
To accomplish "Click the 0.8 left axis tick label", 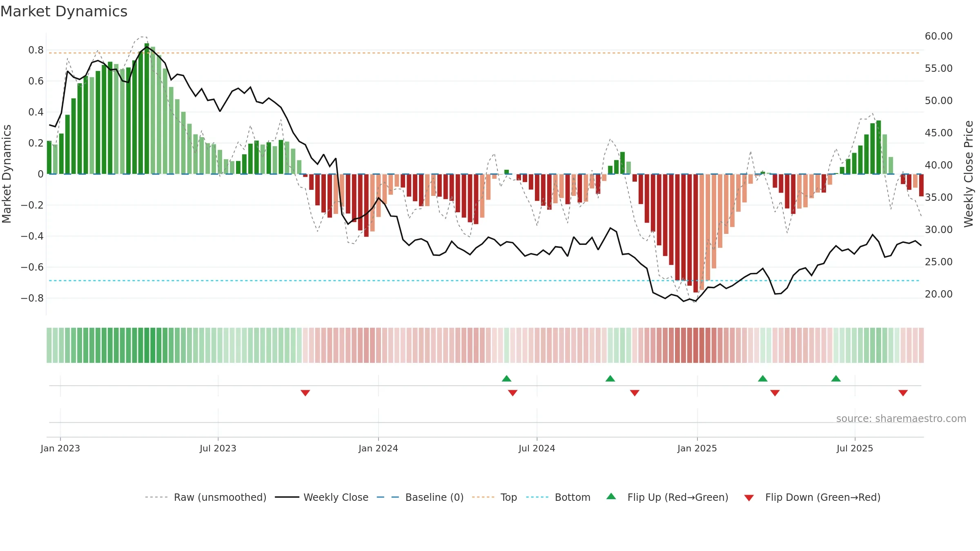I will (x=36, y=50).
